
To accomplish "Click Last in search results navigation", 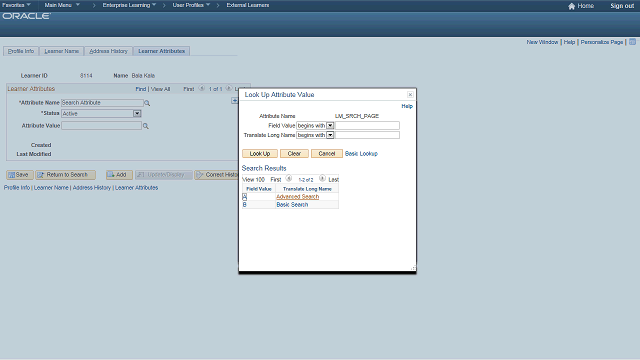I will click(x=333, y=180).
